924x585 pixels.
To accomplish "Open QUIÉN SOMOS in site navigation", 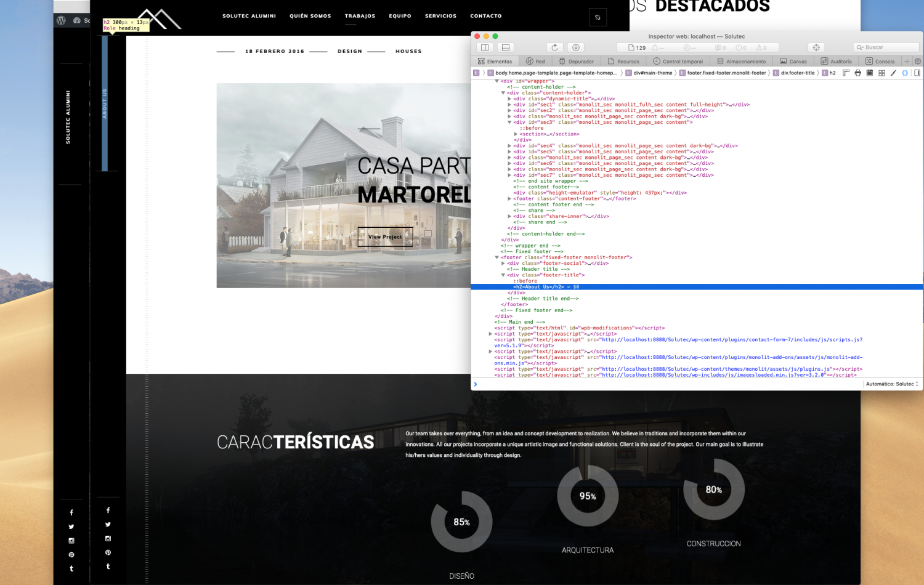I will pyautogui.click(x=310, y=16).
